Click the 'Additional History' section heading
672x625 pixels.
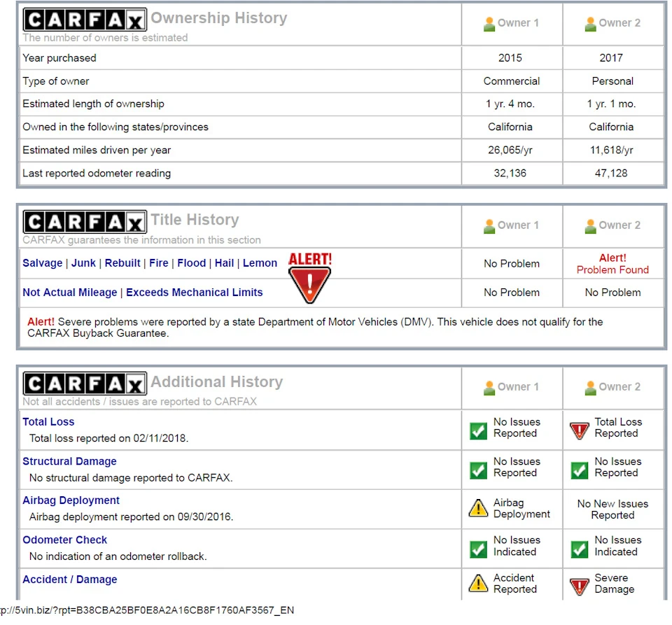pyautogui.click(x=217, y=381)
